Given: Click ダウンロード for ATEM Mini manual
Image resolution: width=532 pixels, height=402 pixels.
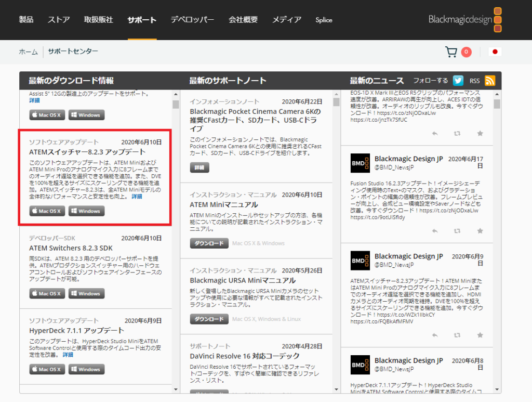Looking at the screenshot, I should (x=209, y=243).
